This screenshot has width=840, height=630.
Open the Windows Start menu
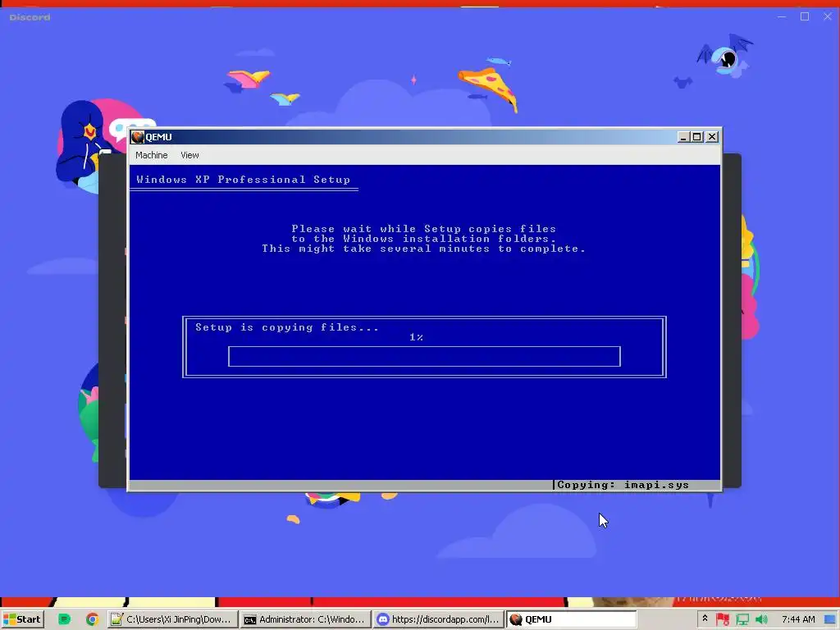pyautogui.click(x=22, y=619)
